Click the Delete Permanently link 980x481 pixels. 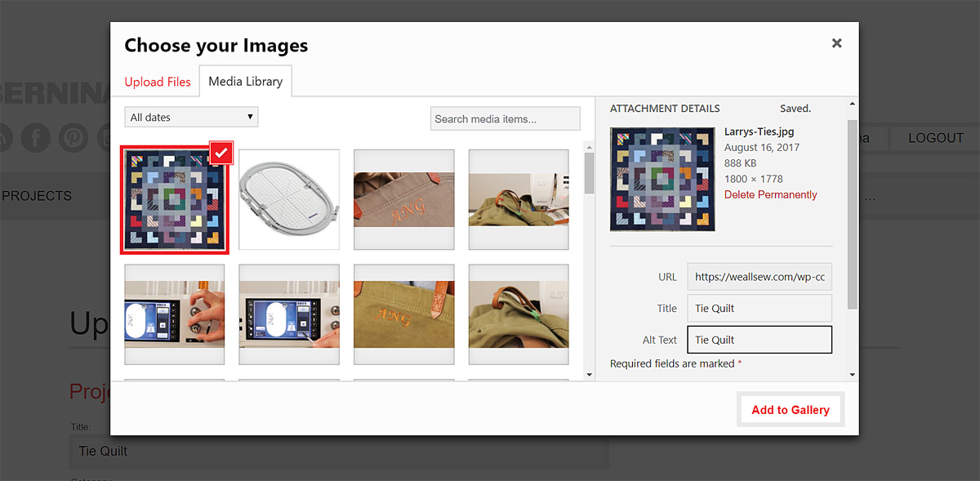coord(771,194)
